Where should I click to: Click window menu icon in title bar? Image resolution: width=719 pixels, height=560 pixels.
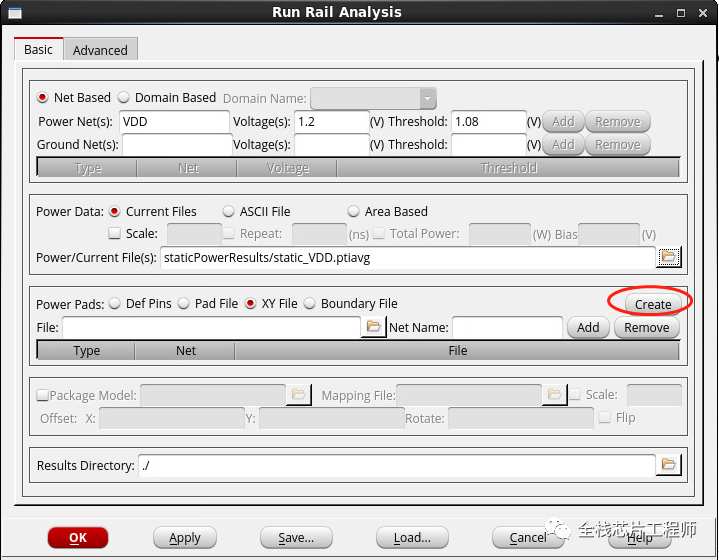[x=15, y=13]
